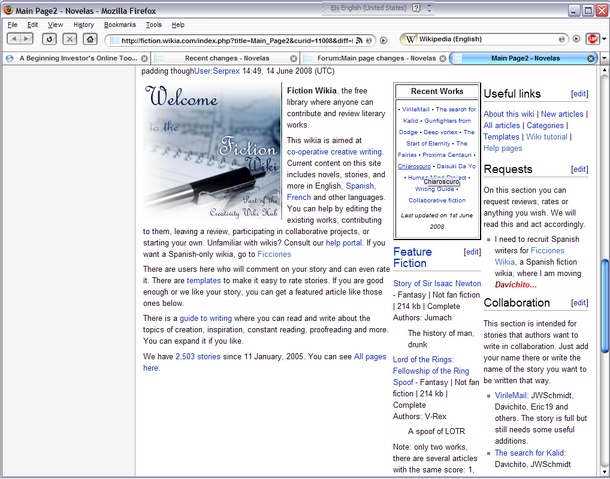Click the Wikipedia search engine icon
The image size is (610, 479).
(410, 39)
